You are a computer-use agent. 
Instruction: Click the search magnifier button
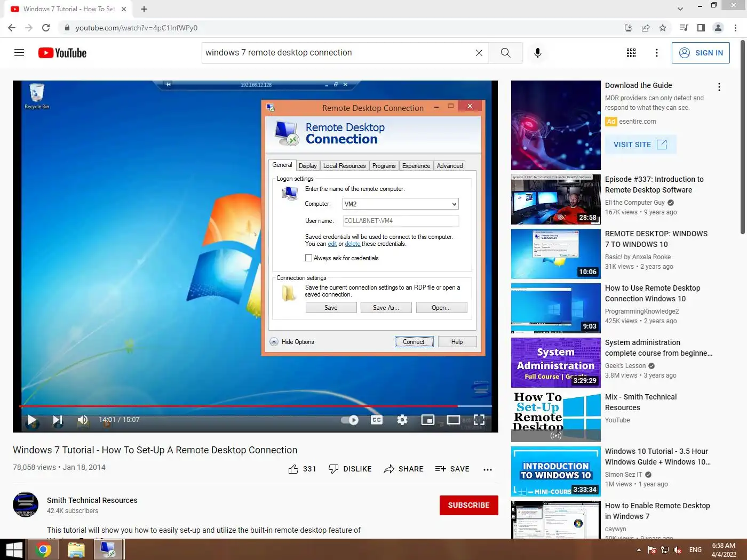[505, 53]
